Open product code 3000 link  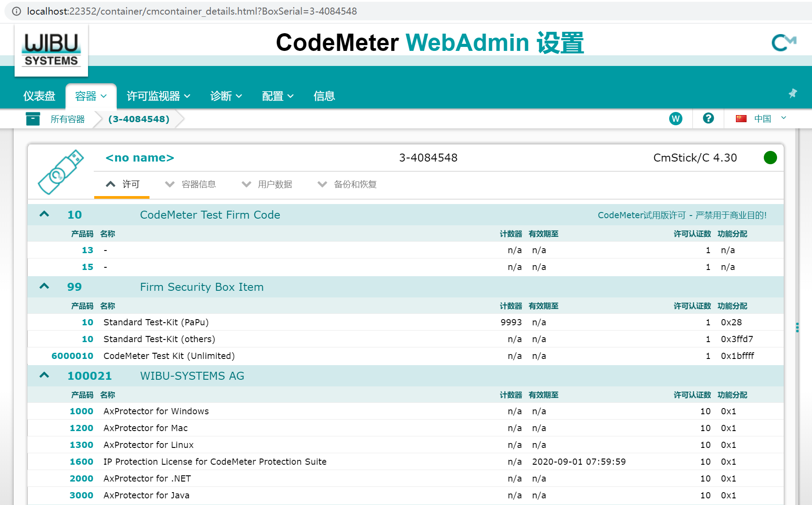pos(81,495)
